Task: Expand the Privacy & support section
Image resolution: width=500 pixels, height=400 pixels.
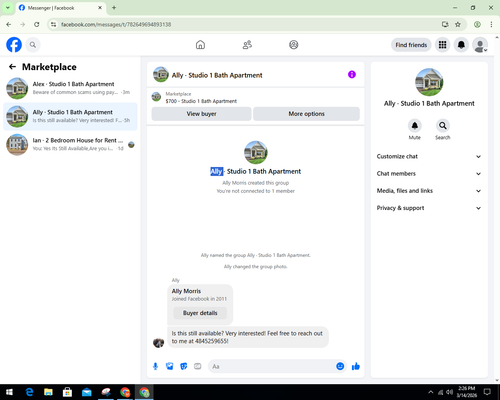Action: [429, 208]
